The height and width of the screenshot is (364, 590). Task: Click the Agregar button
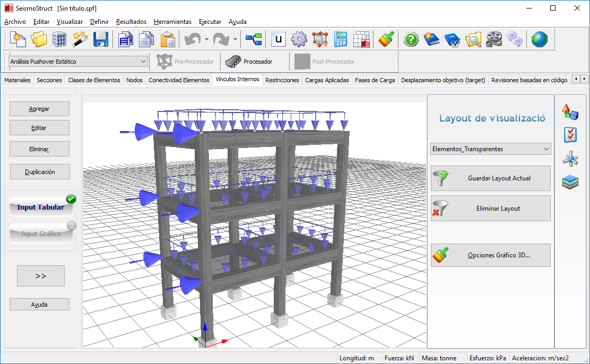click(39, 109)
